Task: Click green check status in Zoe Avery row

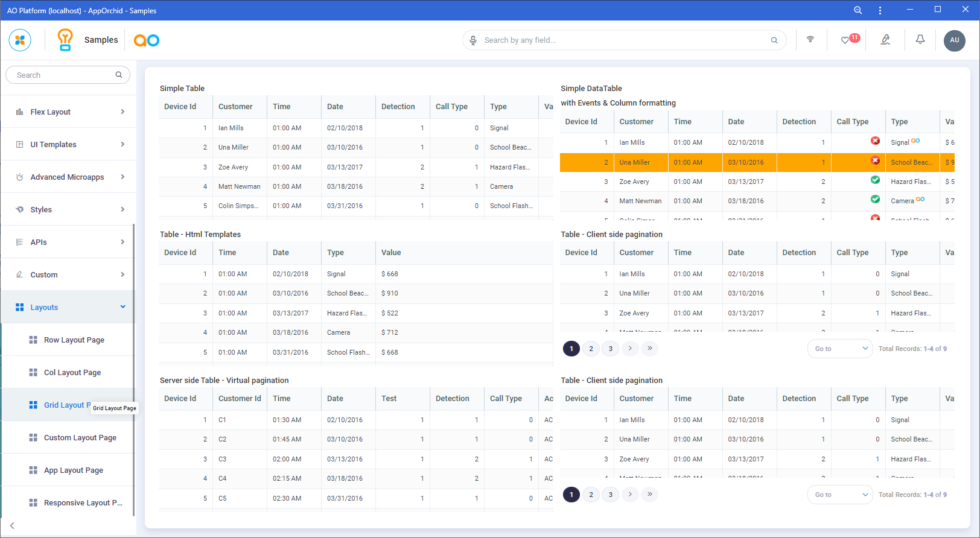Action: coord(875,180)
